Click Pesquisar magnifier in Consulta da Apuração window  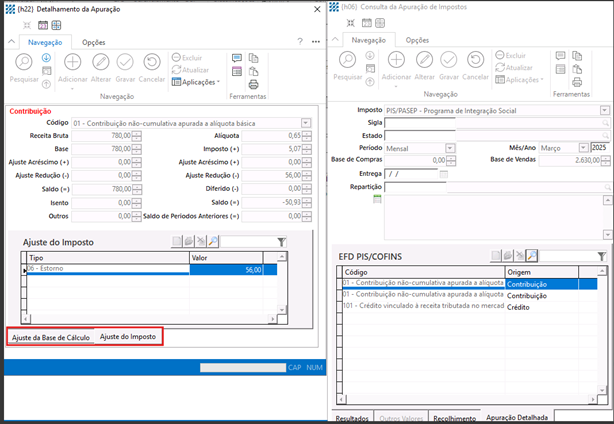pos(348,60)
